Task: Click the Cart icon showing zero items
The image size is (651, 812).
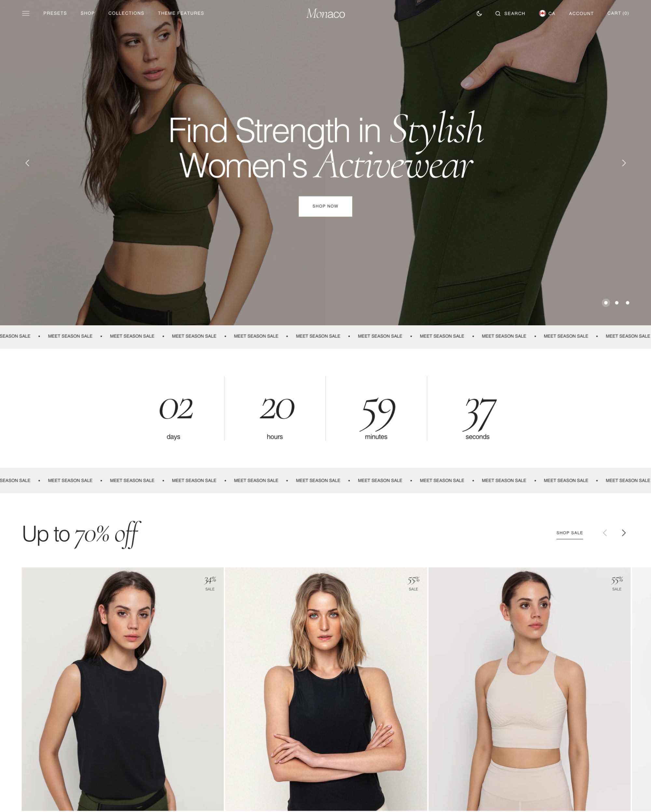Action: pos(617,13)
